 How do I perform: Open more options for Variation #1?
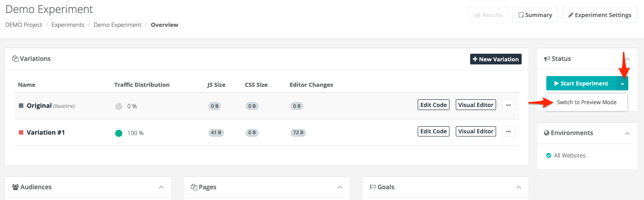[x=508, y=132]
